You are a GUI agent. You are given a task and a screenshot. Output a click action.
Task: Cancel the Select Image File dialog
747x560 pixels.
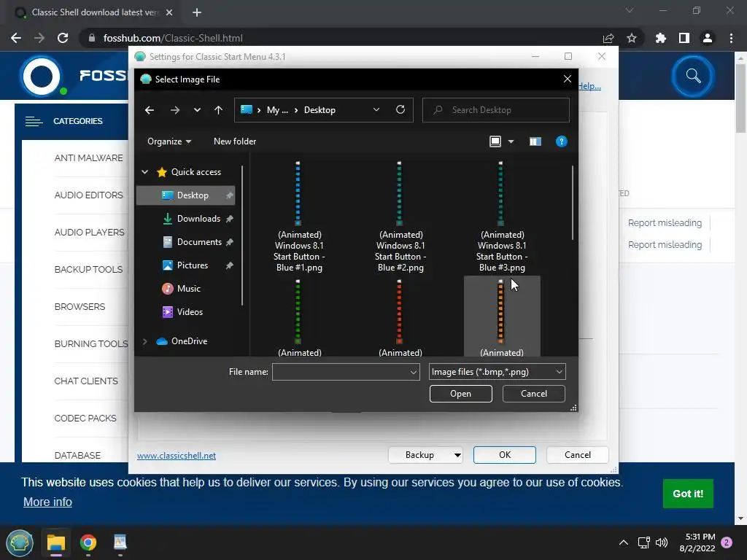click(533, 394)
